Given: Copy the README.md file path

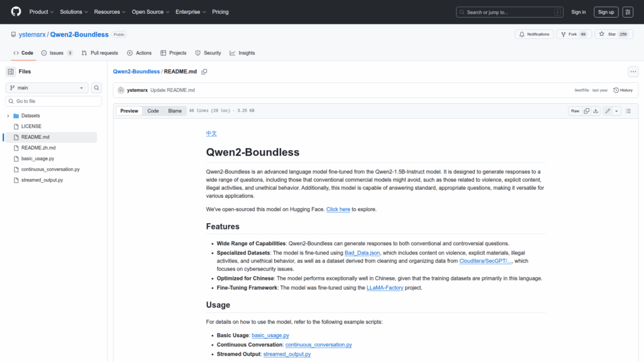Looking at the screenshot, I should [x=204, y=72].
